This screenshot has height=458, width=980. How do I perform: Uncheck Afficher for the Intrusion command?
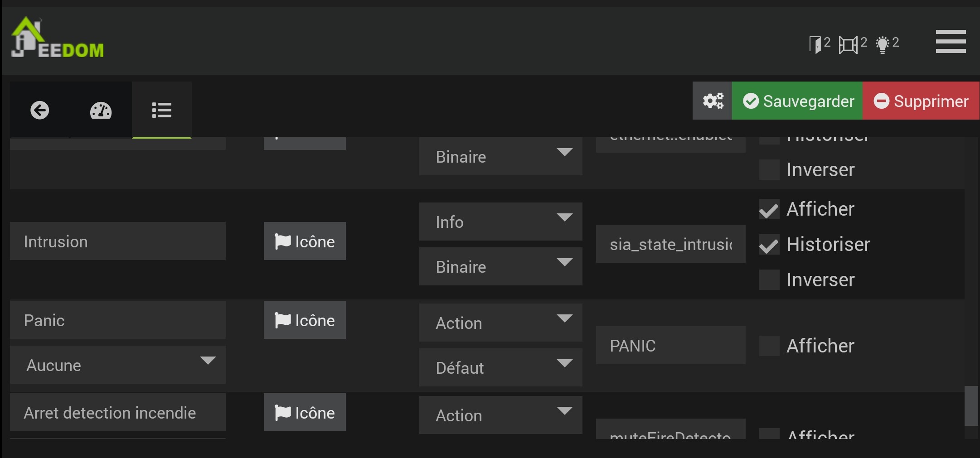[769, 210]
